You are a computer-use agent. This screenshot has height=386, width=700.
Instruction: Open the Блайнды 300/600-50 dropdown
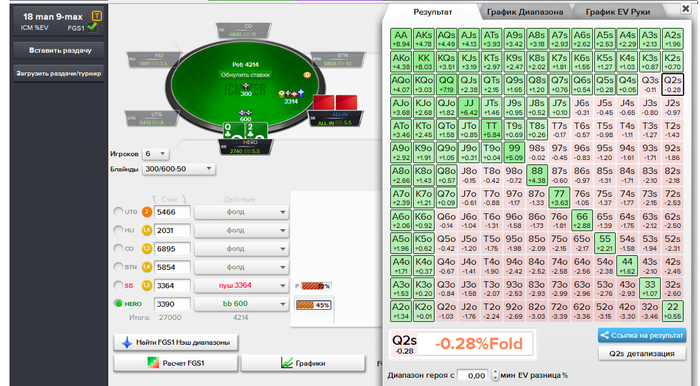[179, 169]
